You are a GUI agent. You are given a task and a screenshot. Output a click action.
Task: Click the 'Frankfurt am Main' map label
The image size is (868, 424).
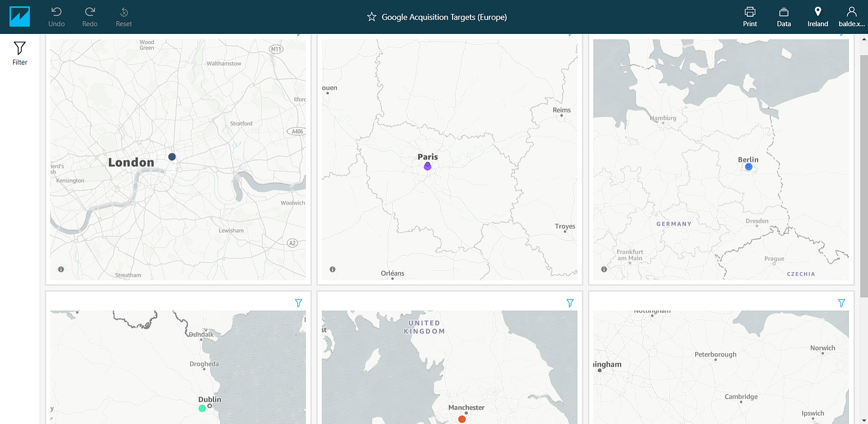(x=630, y=255)
